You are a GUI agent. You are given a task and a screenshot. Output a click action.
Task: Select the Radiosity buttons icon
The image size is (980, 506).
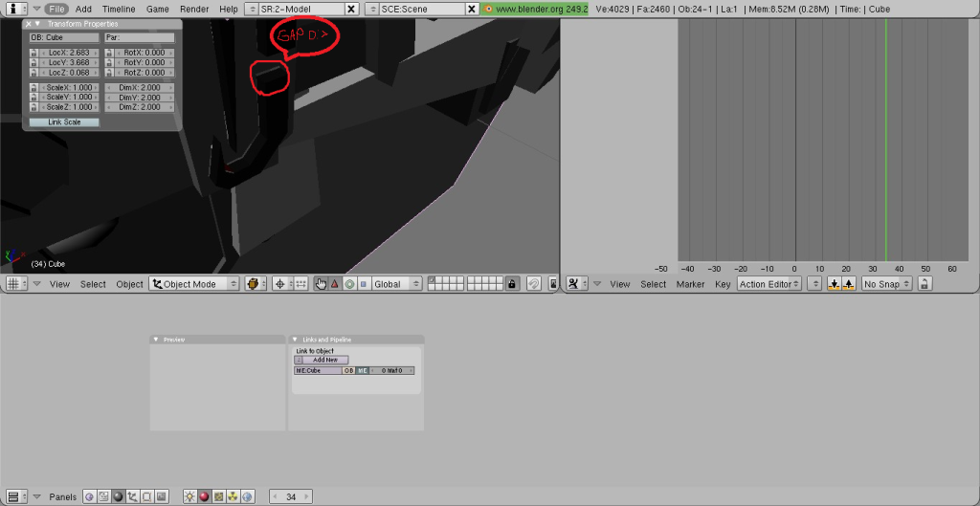233,496
